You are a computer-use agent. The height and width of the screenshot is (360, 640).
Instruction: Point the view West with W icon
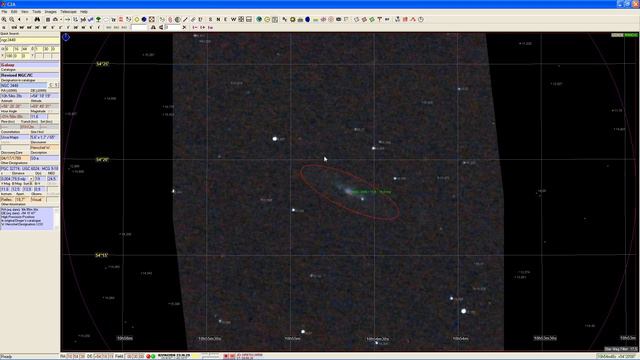coord(233,19)
